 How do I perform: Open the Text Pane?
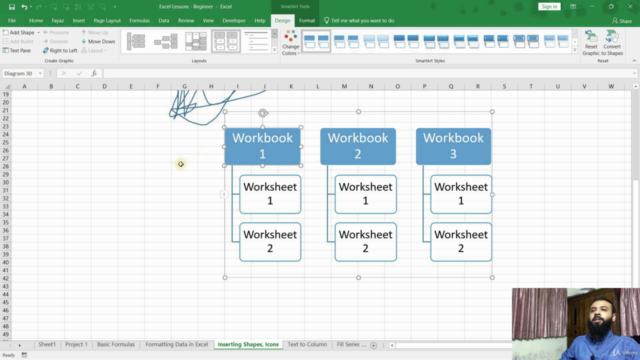[17, 51]
